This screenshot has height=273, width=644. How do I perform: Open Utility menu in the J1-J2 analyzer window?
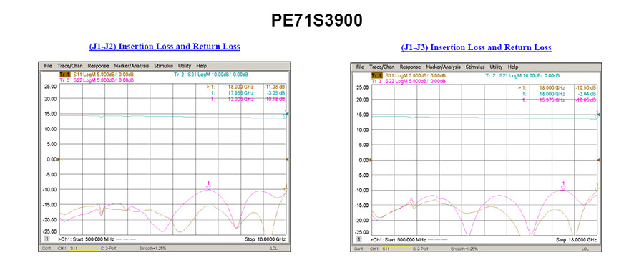coord(185,66)
